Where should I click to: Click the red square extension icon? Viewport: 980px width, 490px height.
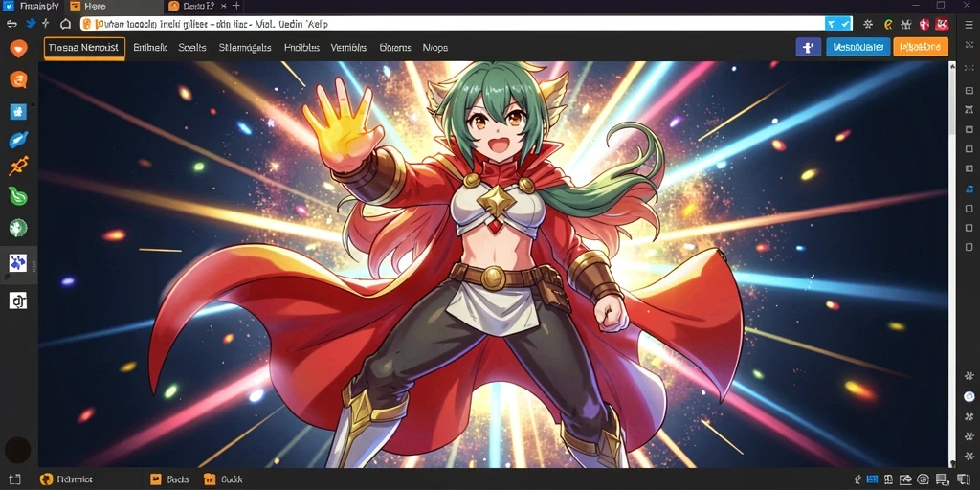942,24
